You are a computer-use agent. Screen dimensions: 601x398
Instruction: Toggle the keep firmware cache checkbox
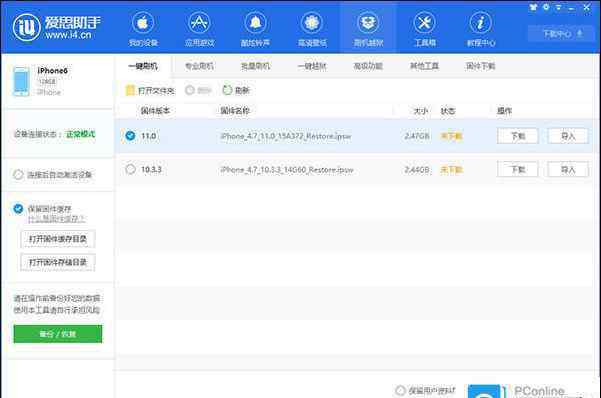[18, 209]
